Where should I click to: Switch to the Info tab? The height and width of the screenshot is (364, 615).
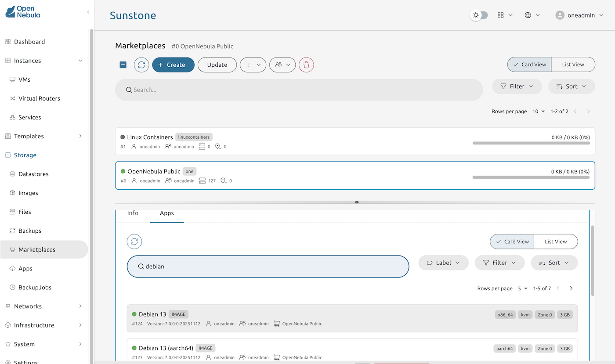point(133,213)
